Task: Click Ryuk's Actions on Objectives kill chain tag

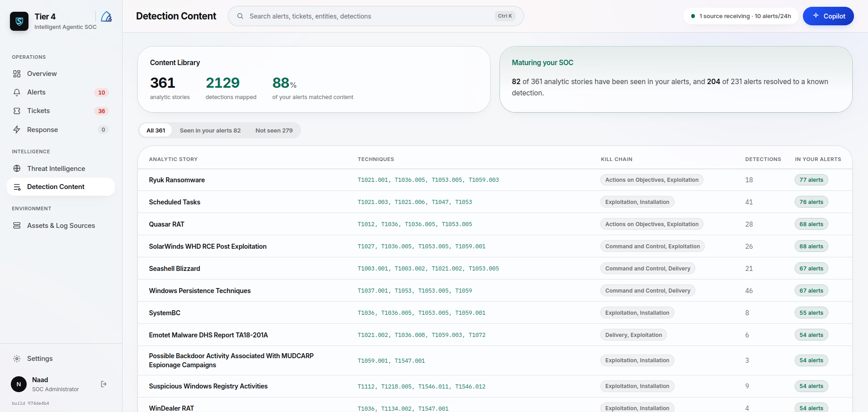Action: click(651, 180)
